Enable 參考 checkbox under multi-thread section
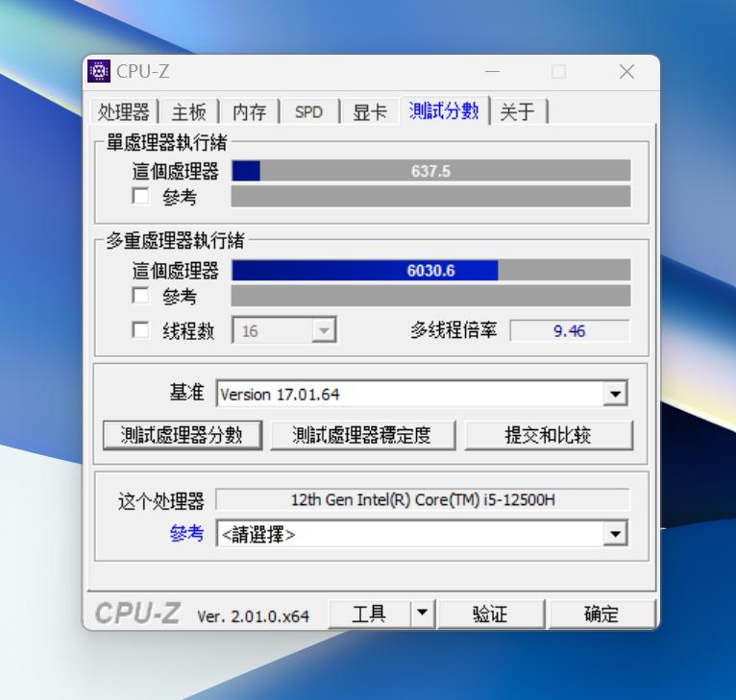 point(141,296)
